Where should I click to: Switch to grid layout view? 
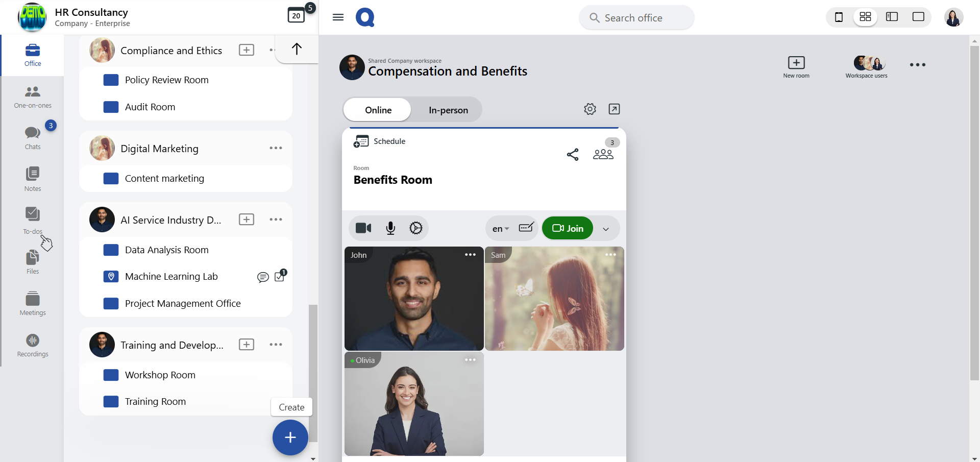coord(865,17)
